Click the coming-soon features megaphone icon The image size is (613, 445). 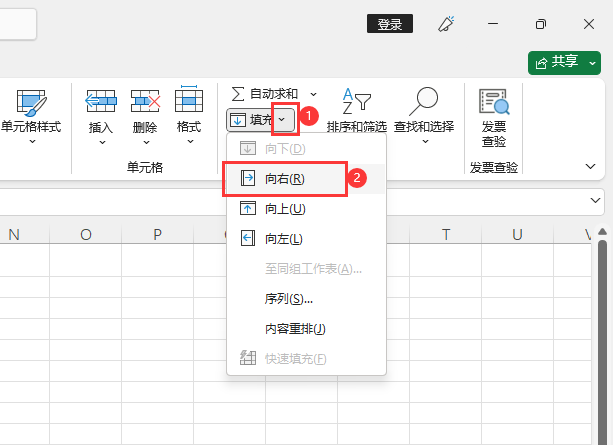[x=446, y=24]
